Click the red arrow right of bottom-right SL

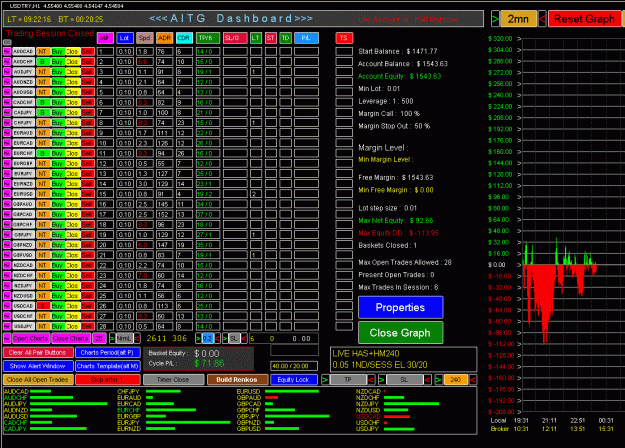[428, 379]
